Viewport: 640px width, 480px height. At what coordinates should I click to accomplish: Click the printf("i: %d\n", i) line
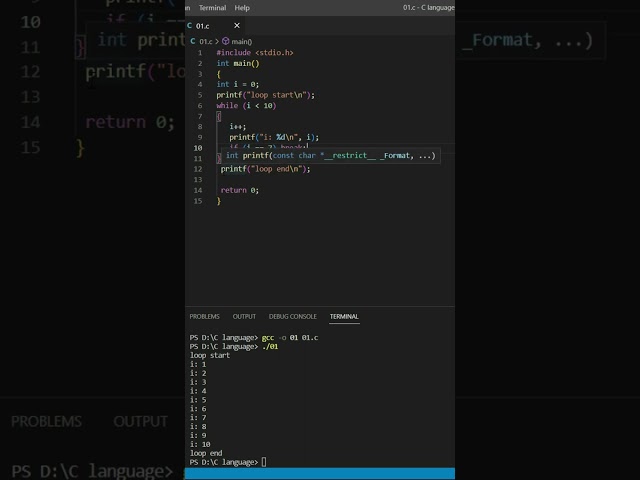[274, 137]
